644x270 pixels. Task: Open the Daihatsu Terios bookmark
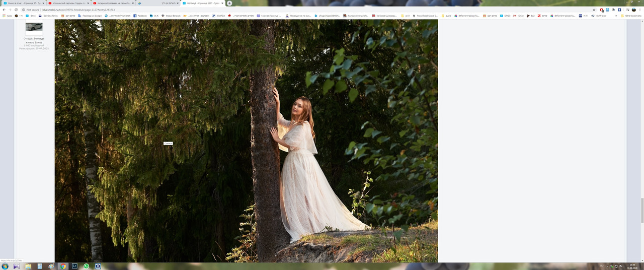click(49, 16)
